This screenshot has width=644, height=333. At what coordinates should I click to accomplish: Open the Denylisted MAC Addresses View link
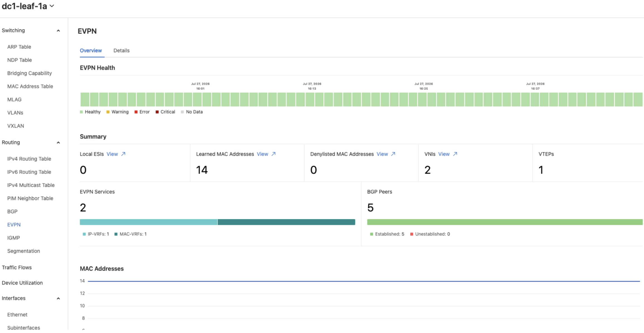(382, 154)
